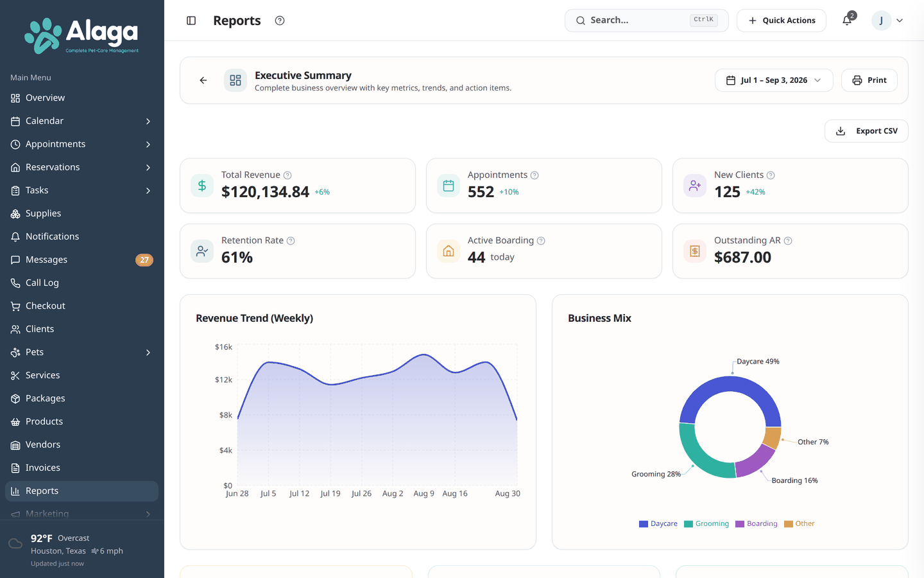Toggle the sidebar panel icon
The image size is (924, 578).
(191, 21)
